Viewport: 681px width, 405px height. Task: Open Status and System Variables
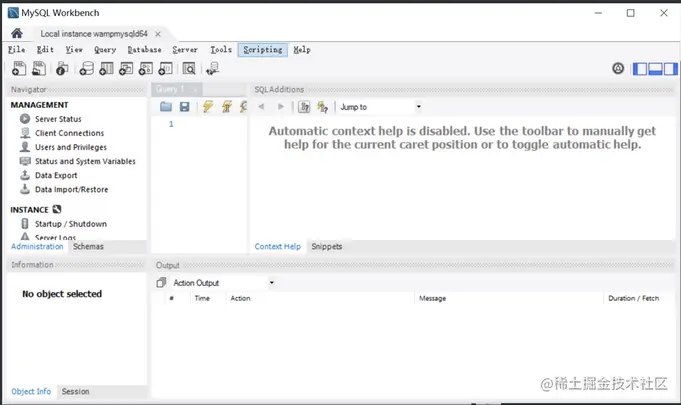pyautogui.click(x=85, y=161)
